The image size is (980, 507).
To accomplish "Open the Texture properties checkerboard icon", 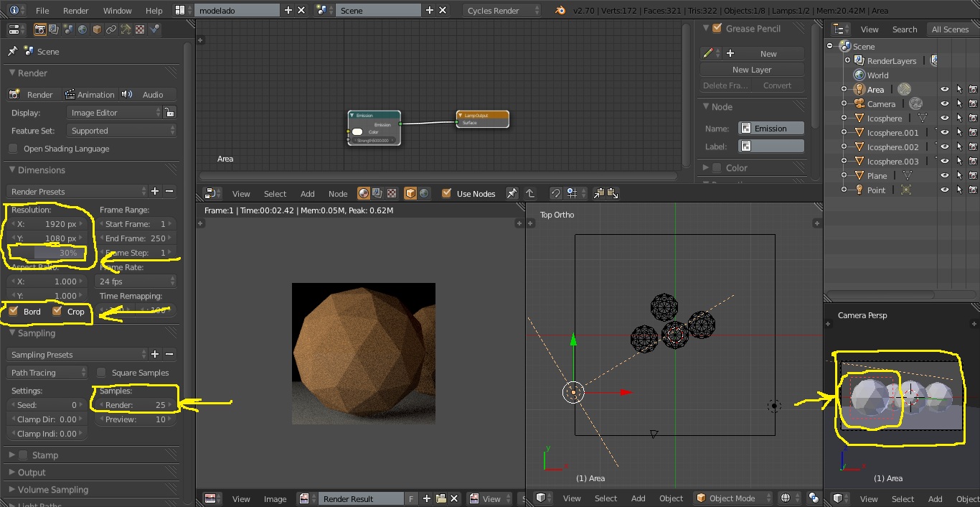I will (x=140, y=29).
